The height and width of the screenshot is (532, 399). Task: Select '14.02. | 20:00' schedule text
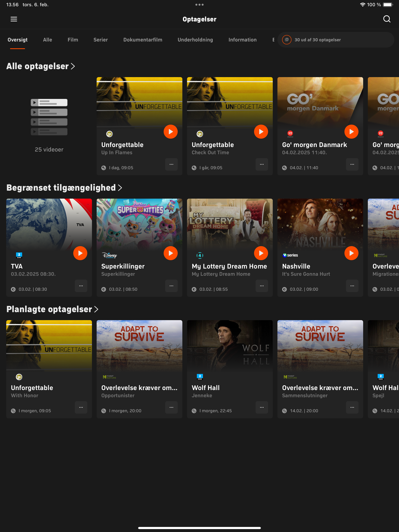304,411
